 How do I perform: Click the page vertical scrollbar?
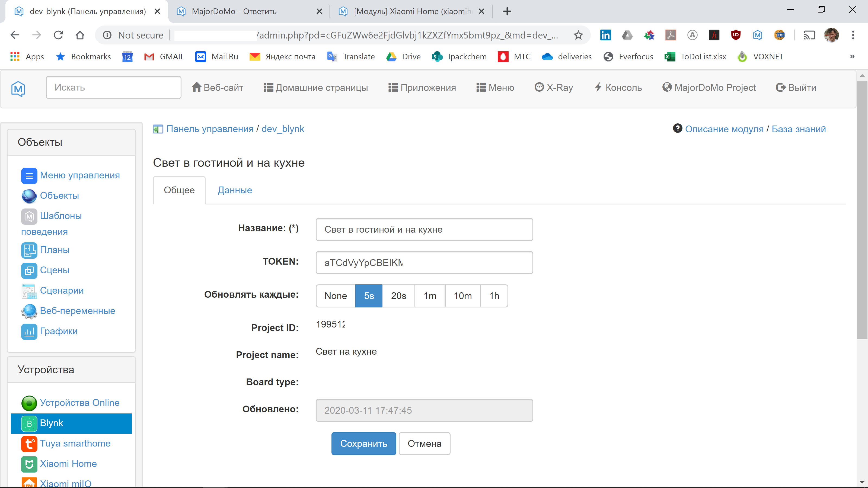pyautogui.click(x=862, y=209)
